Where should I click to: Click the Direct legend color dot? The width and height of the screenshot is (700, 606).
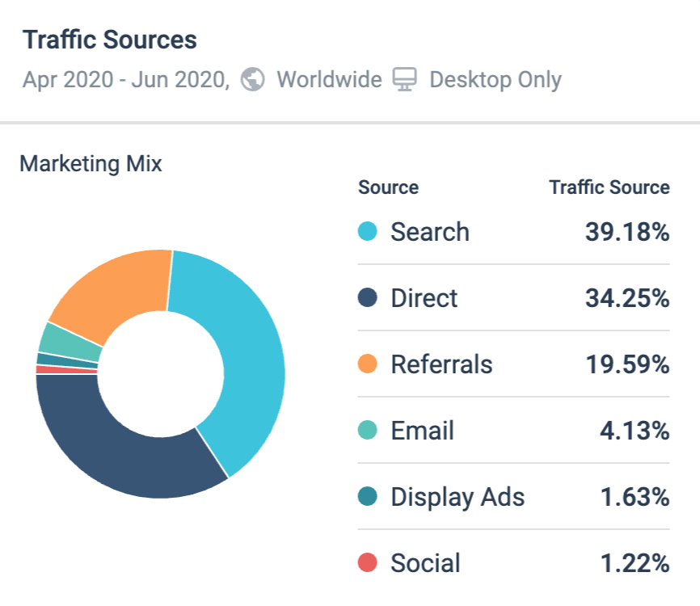[368, 297]
